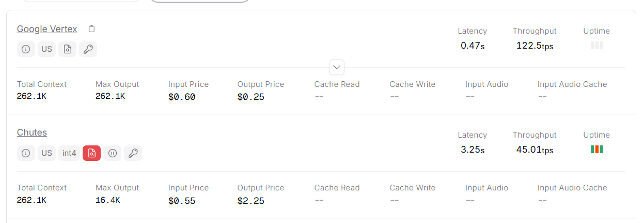Click the Chutes uptime color bars
This screenshot has height=223, width=644.
pyautogui.click(x=596, y=150)
